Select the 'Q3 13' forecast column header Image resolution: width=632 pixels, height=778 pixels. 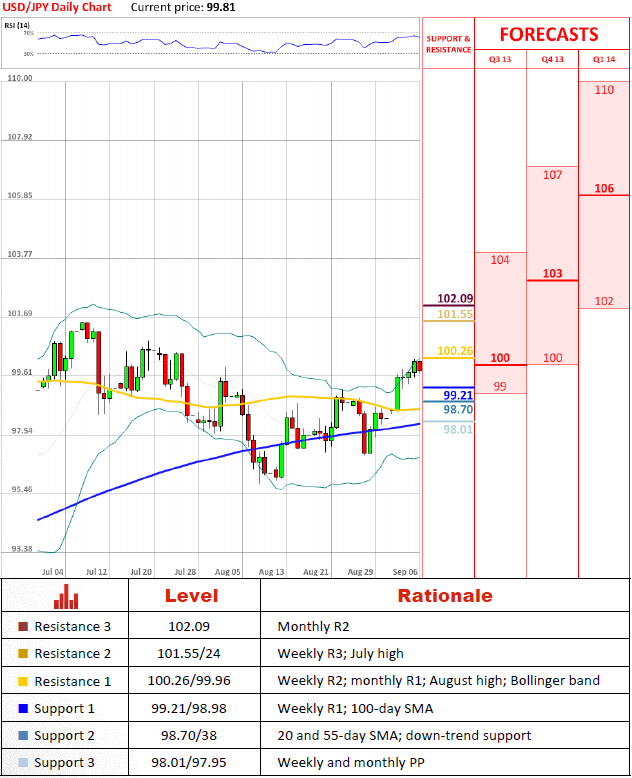point(500,59)
